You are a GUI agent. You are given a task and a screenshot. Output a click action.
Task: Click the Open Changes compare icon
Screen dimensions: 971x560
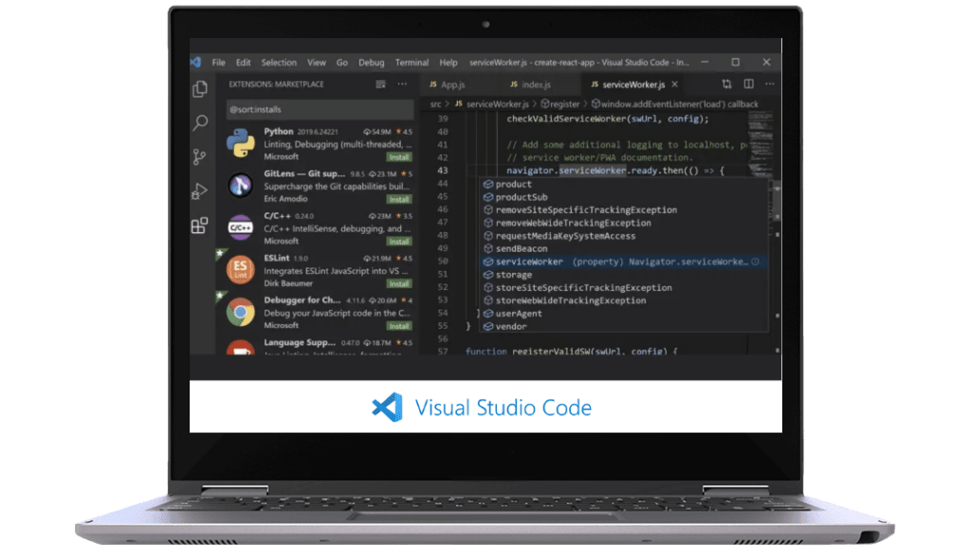726,83
